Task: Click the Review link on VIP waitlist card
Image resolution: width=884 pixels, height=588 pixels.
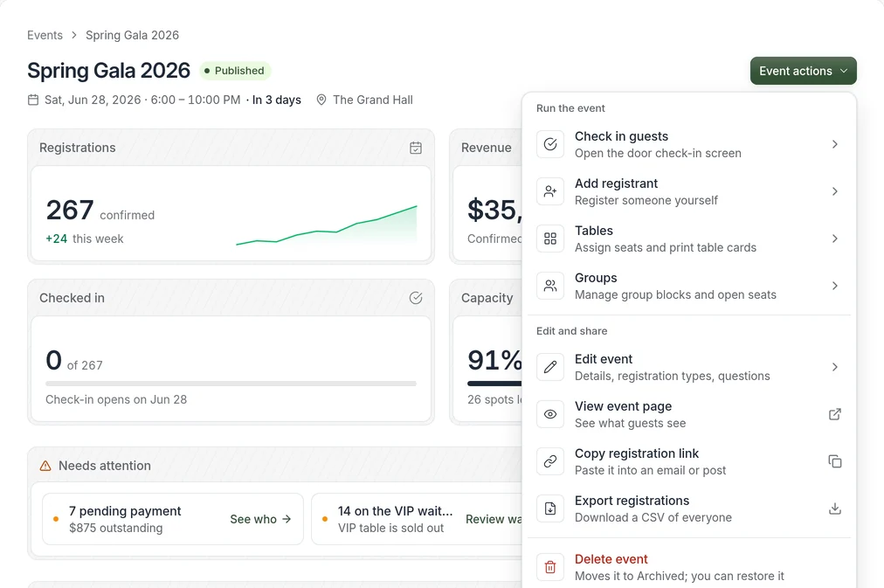Action: click(x=494, y=519)
